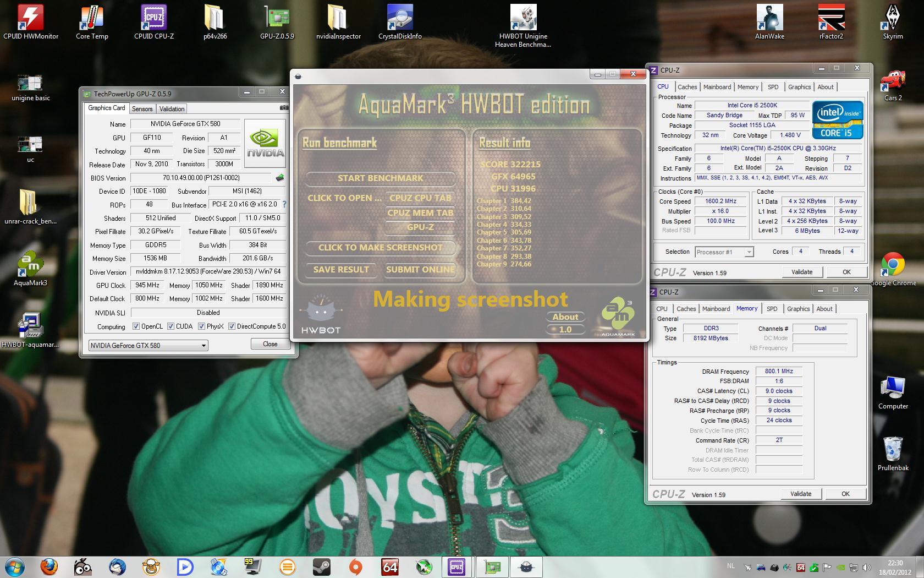Screen dimensions: 924x578
Task: Click the taskbar clock showing 22:30
Action: 895,567
